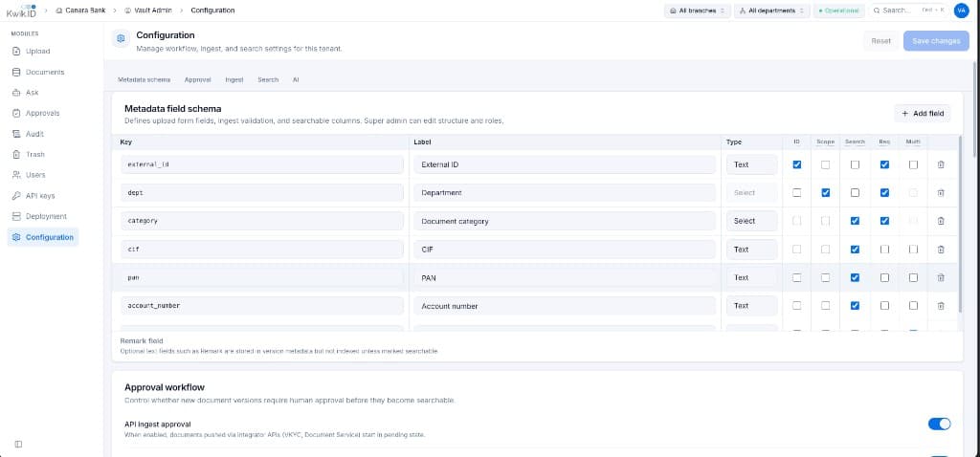Open the Documents module icon
980x457 pixels.
pos(16,72)
